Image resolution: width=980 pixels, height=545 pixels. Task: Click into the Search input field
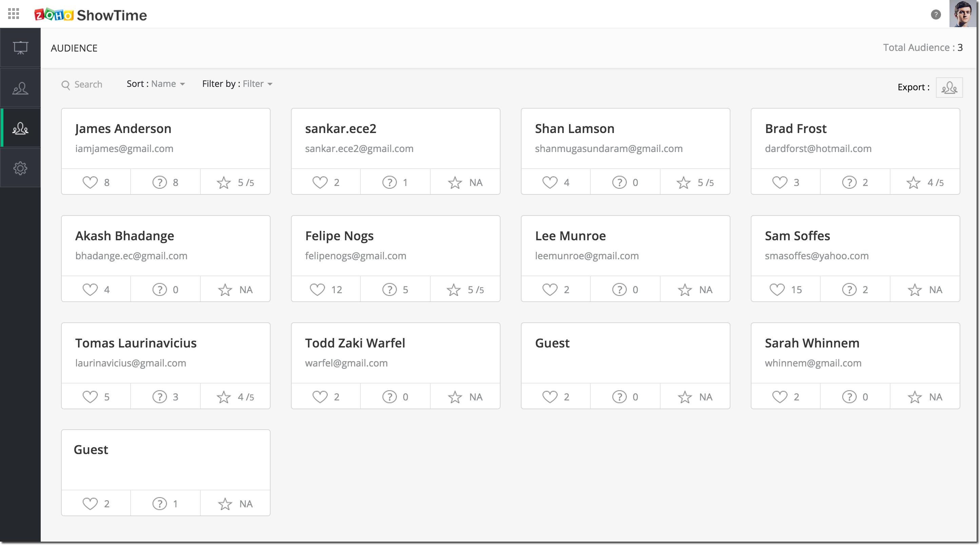(x=88, y=84)
